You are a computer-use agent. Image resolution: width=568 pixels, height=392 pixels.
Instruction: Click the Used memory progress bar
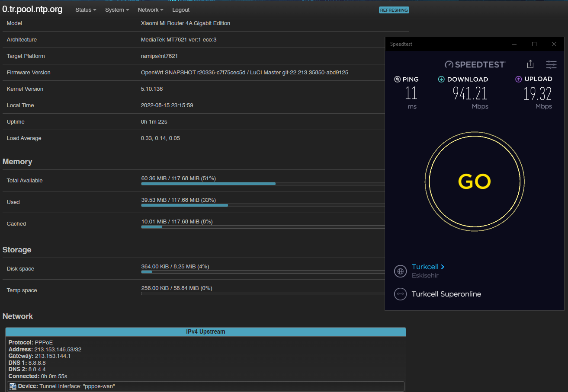(263, 205)
